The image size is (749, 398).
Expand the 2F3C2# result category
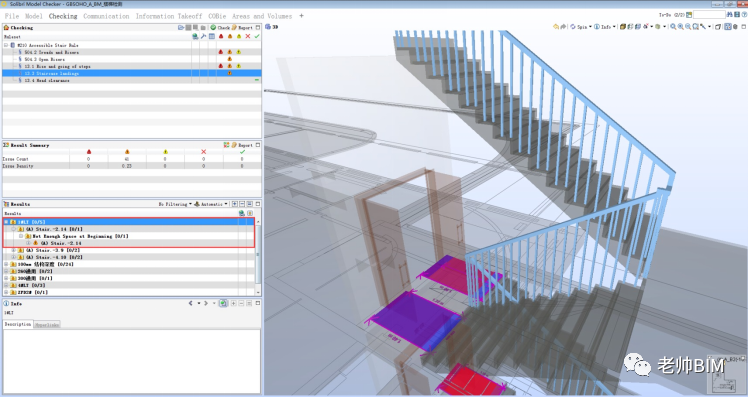click(6, 292)
